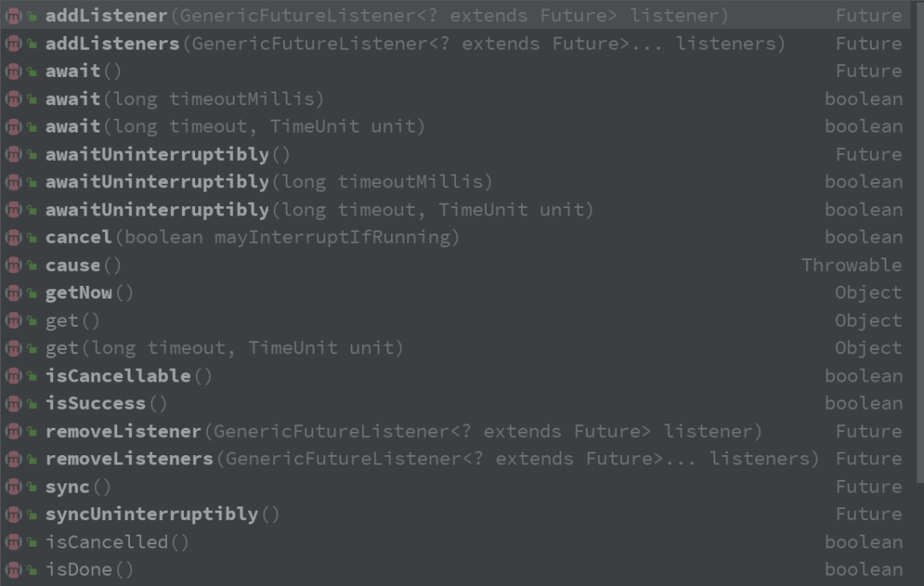Viewport: 924px width, 586px height.
Task: Click the Throwable return type label
Action: coord(850,265)
